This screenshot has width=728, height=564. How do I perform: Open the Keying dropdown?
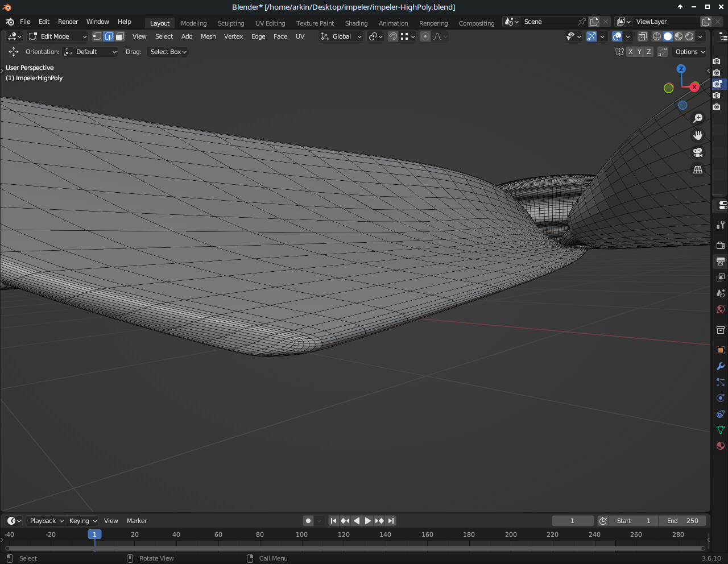(83, 521)
